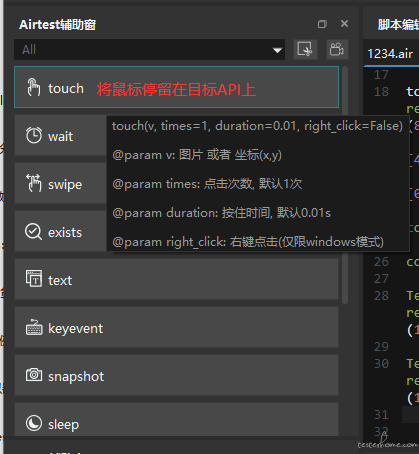Click the keyevent keyboard icon
The width and height of the screenshot is (419, 454).
pyautogui.click(x=34, y=327)
